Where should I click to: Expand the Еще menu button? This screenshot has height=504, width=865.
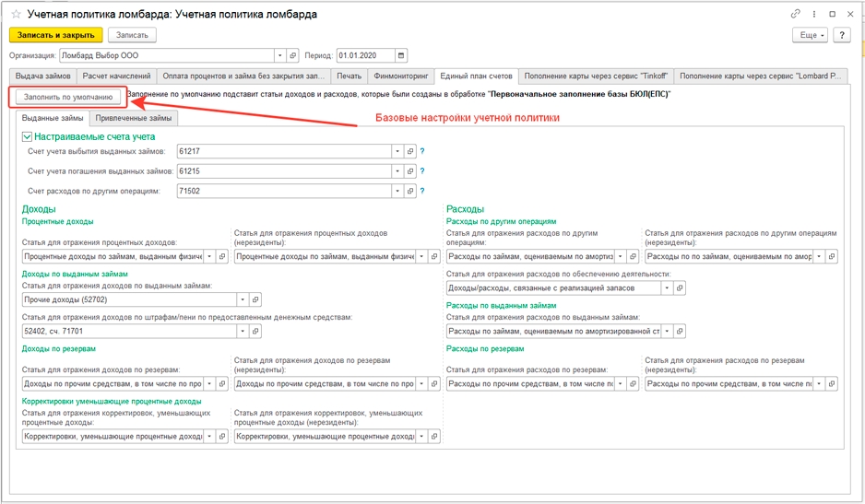click(x=810, y=35)
